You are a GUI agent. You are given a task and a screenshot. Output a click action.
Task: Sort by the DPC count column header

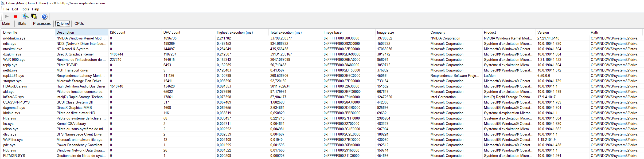[172, 32]
